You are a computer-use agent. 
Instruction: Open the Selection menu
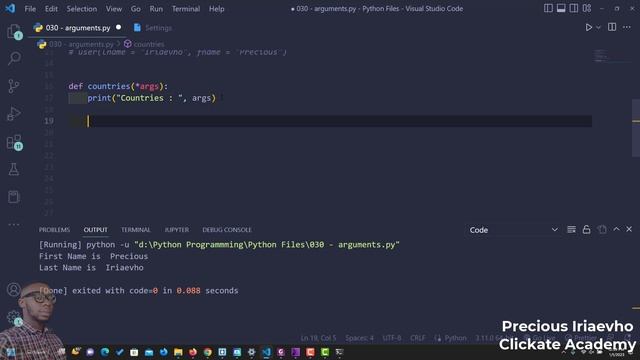coord(82,9)
